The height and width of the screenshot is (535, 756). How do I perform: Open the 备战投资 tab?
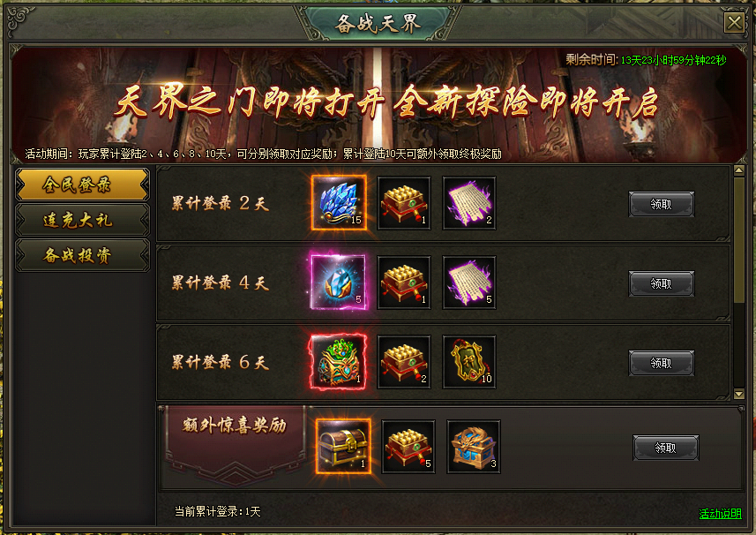coord(82,255)
